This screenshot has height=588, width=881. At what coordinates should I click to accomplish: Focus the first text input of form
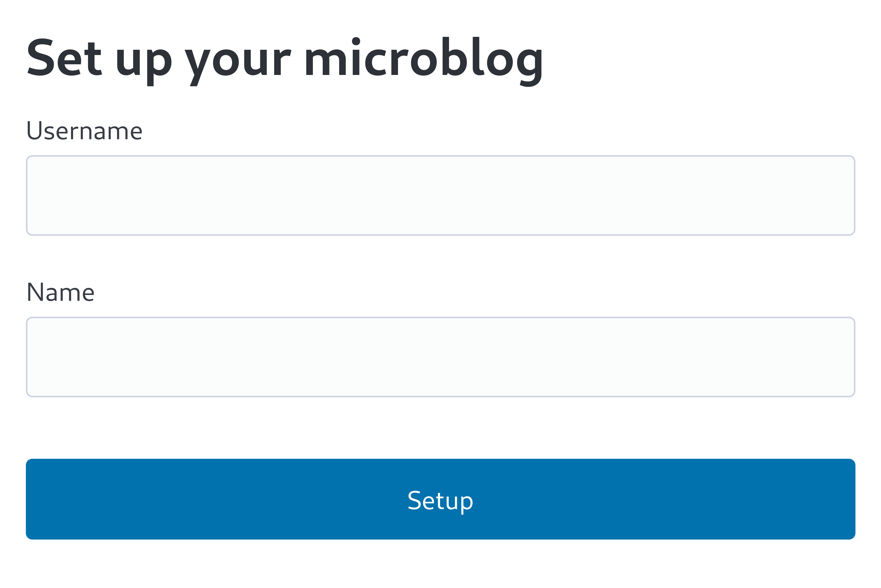440,195
